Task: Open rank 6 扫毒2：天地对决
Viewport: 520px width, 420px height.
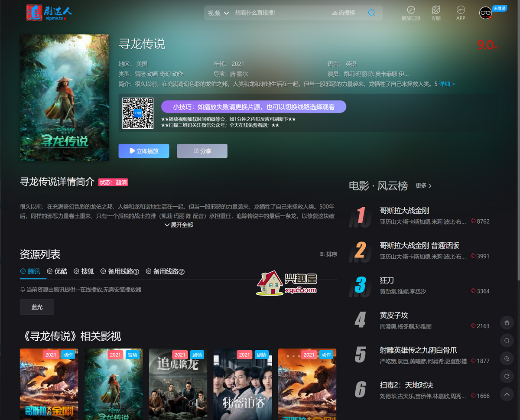Action: click(x=406, y=385)
